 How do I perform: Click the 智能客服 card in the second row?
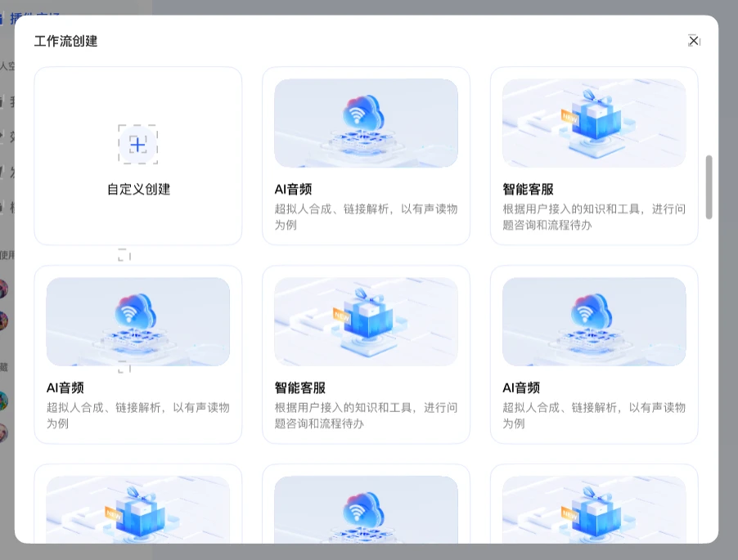click(x=366, y=353)
